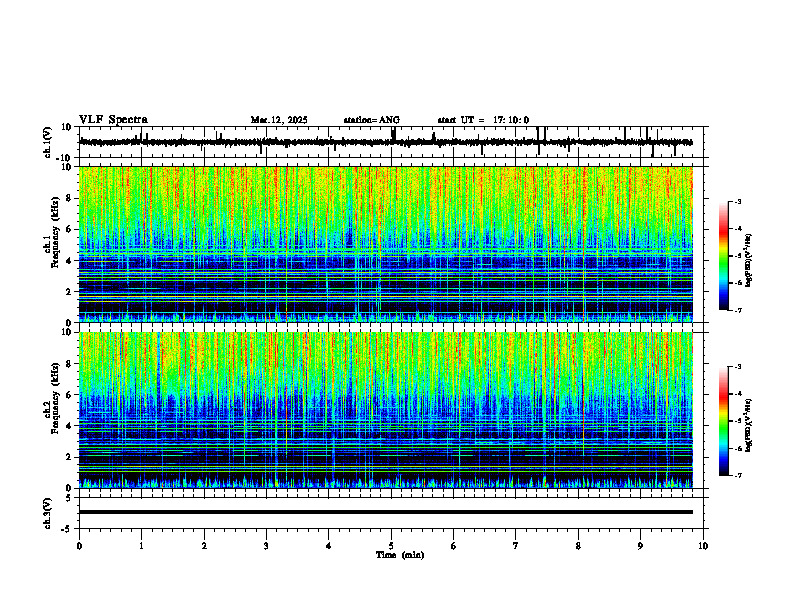Click the "ch.1(V)" waveform axis label
This screenshot has width=792, height=612.
pos(48,142)
